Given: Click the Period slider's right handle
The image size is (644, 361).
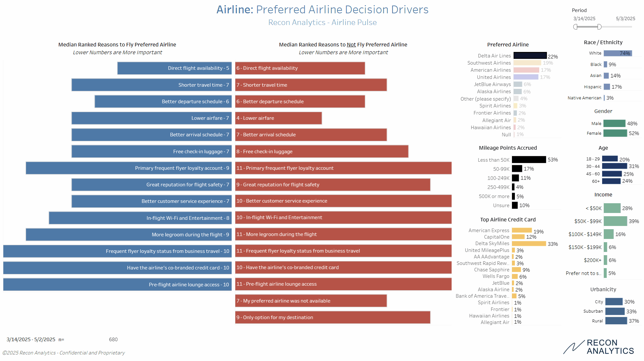Looking at the screenshot, I should coord(599,27).
